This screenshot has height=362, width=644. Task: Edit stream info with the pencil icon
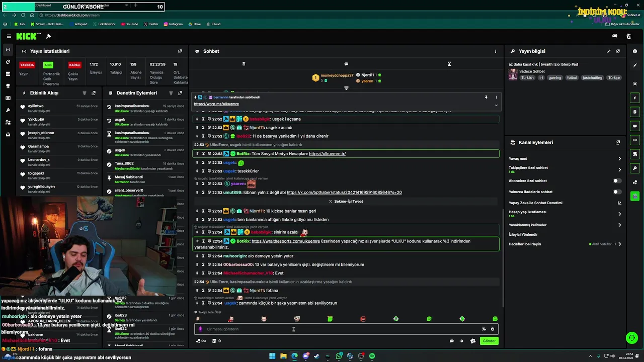pos(609,51)
